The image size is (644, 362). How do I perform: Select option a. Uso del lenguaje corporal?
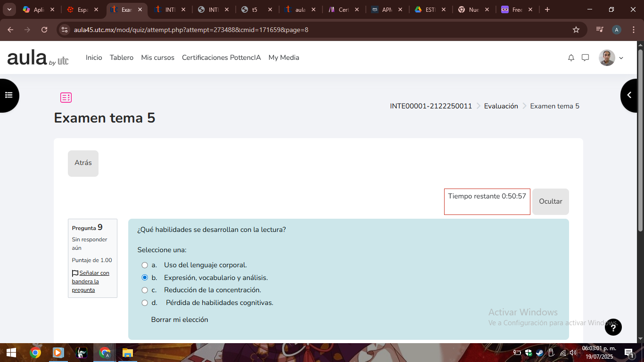pyautogui.click(x=145, y=265)
